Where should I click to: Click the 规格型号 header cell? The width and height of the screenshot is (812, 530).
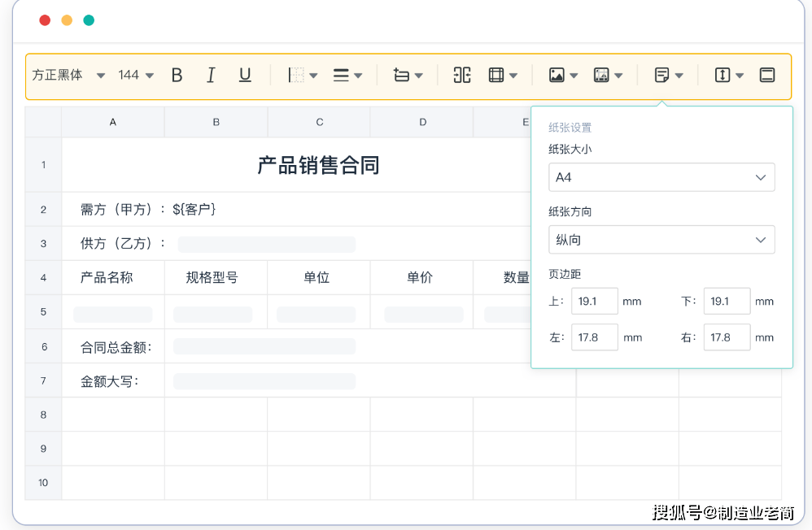[x=216, y=278]
